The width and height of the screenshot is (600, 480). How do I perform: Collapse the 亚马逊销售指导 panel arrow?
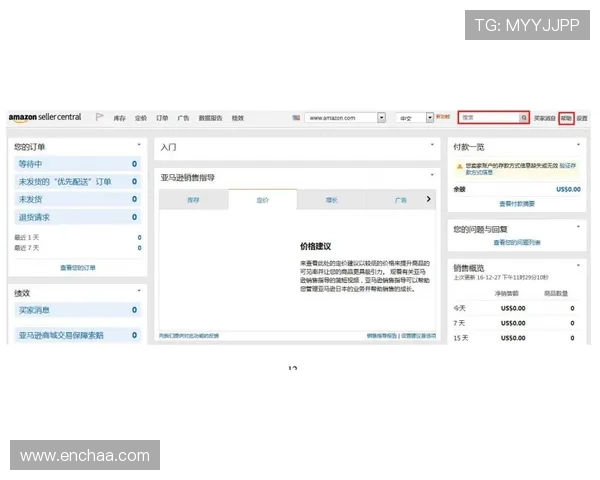[432, 175]
